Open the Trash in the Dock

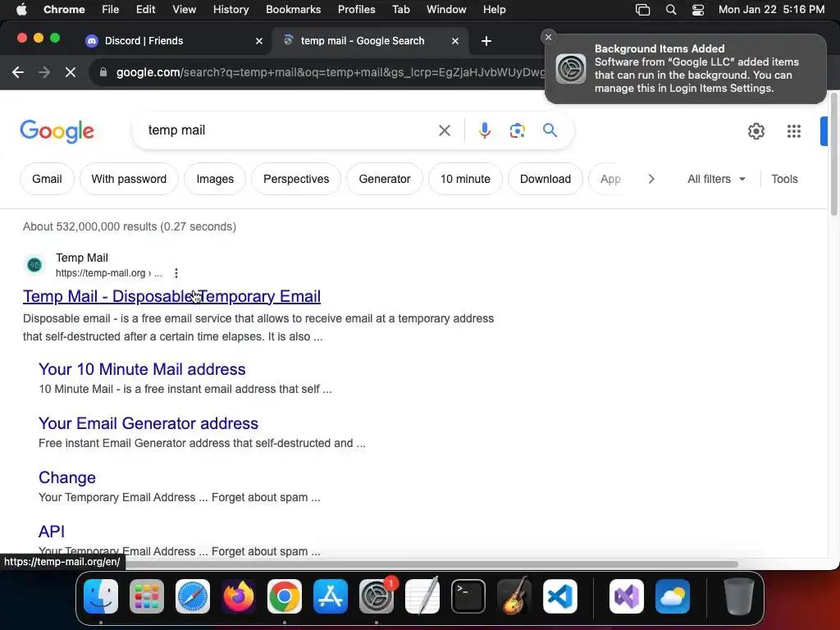point(739,596)
